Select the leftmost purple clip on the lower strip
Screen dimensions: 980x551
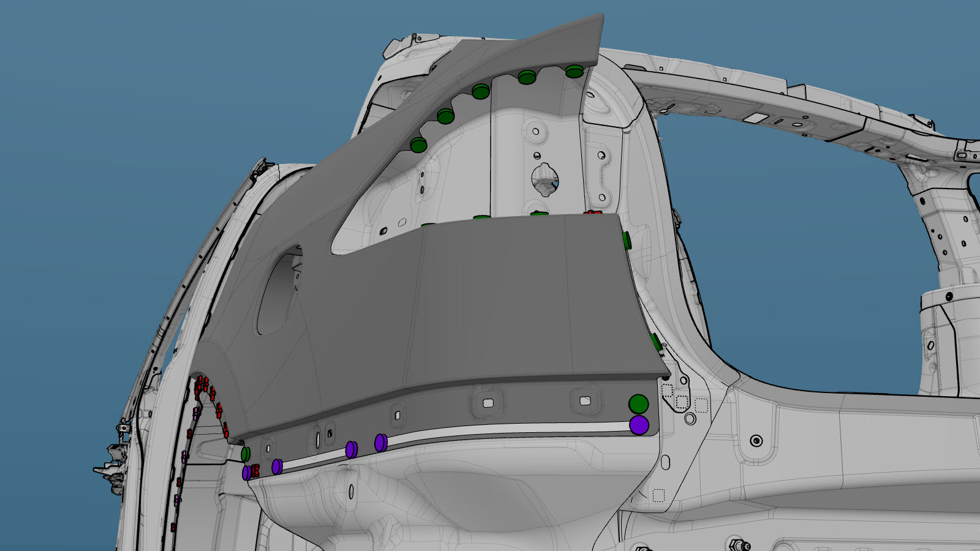[x=247, y=473]
